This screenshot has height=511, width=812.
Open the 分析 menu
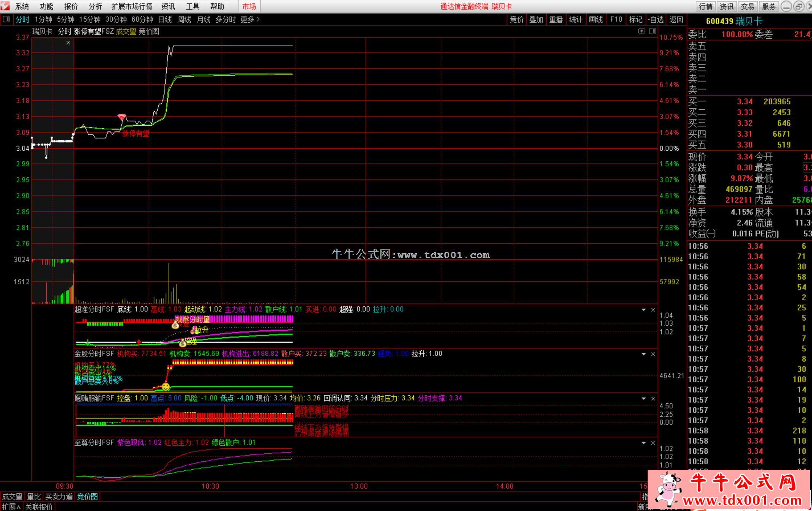(x=95, y=6)
